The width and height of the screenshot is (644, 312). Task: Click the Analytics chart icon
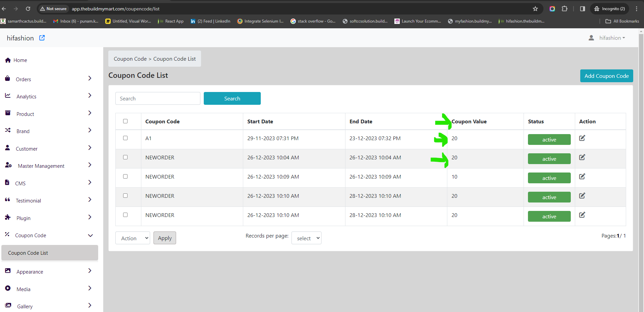coord(8,96)
